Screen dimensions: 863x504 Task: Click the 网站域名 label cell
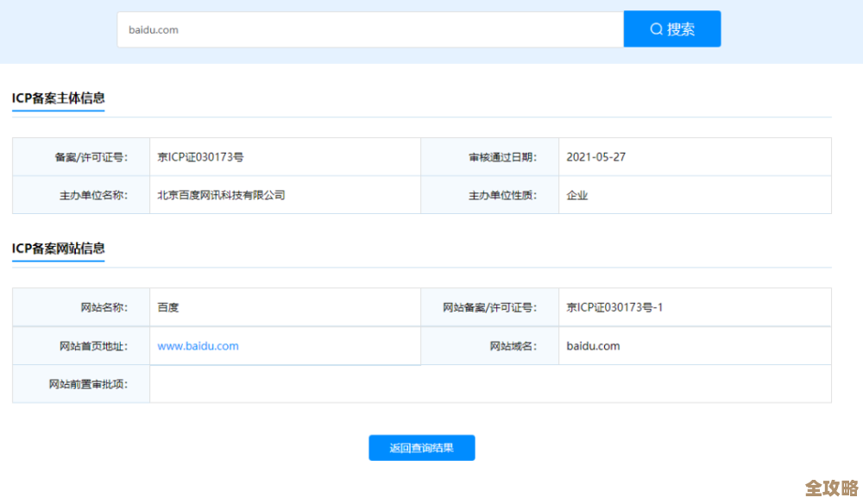pos(510,345)
